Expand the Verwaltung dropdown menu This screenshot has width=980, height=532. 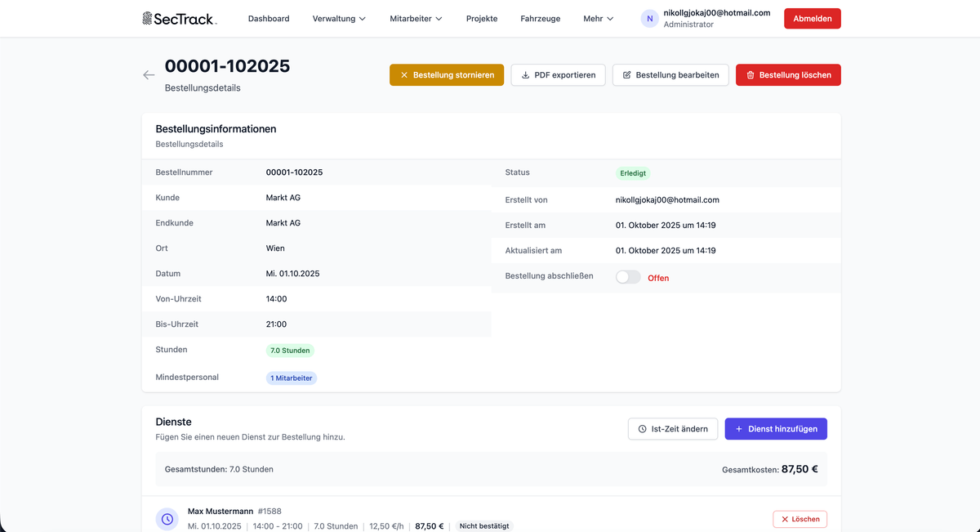[339, 19]
